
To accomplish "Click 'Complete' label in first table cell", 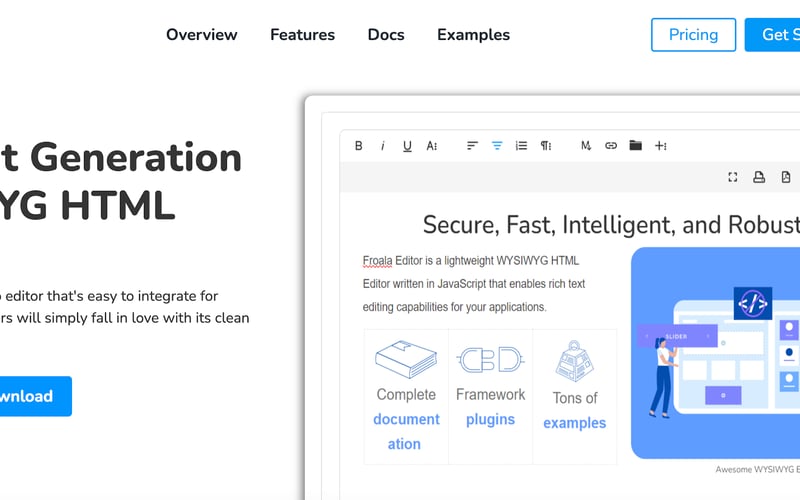I will (406, 395).
